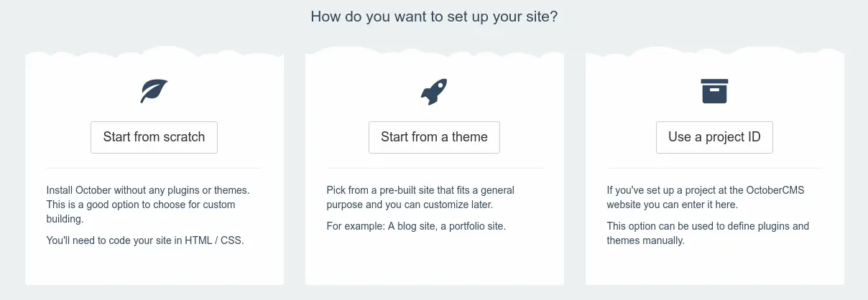Click the "This option can be used" paragraph
The width and height of the screenshot is (868, 300).
coord(708,233)
